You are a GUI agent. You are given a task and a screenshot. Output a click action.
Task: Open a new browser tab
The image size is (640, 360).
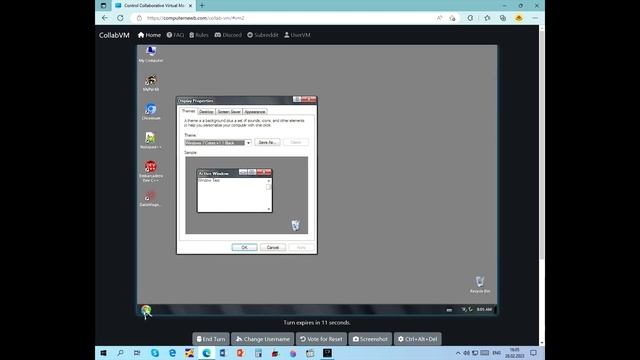click(x=202, y=5)
